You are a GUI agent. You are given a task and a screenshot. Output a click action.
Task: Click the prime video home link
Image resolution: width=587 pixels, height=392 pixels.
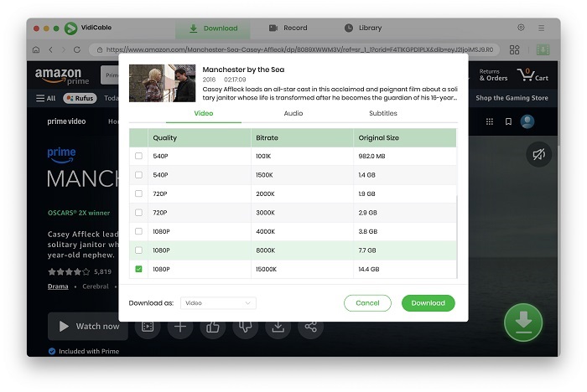tap(66, 121)
